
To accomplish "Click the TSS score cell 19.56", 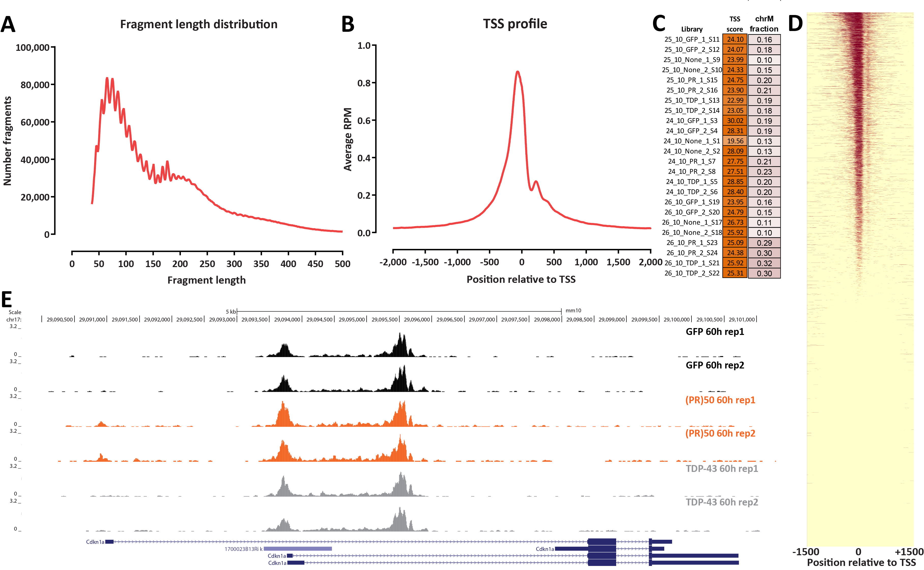I will click(735, 141).
